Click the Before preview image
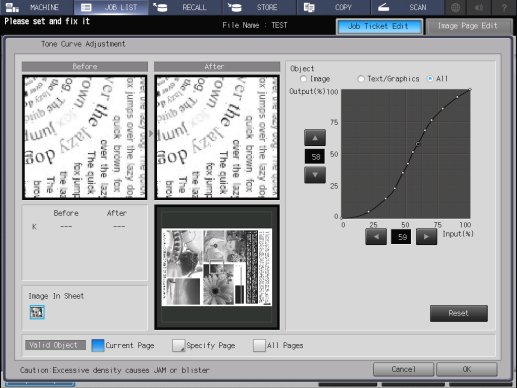Viewport: 517px width, 388px height. (x=85, y=137)
